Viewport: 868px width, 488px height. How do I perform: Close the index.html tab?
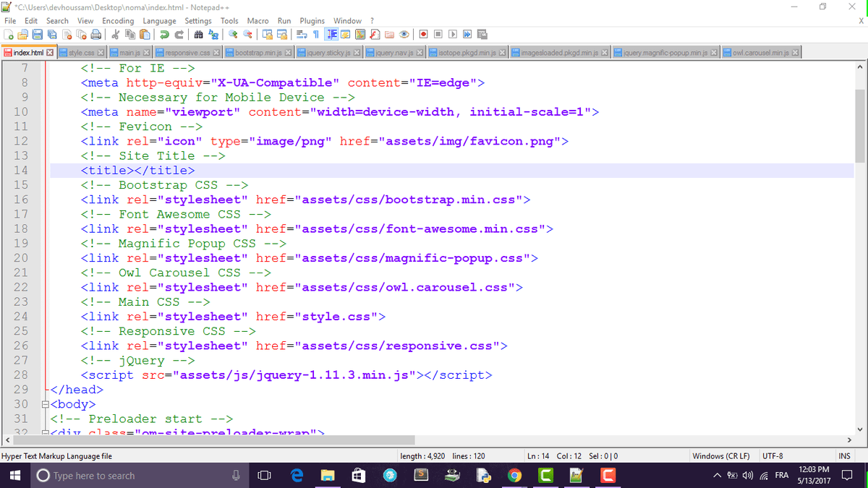pyautogui.click(x=50, y=53)
